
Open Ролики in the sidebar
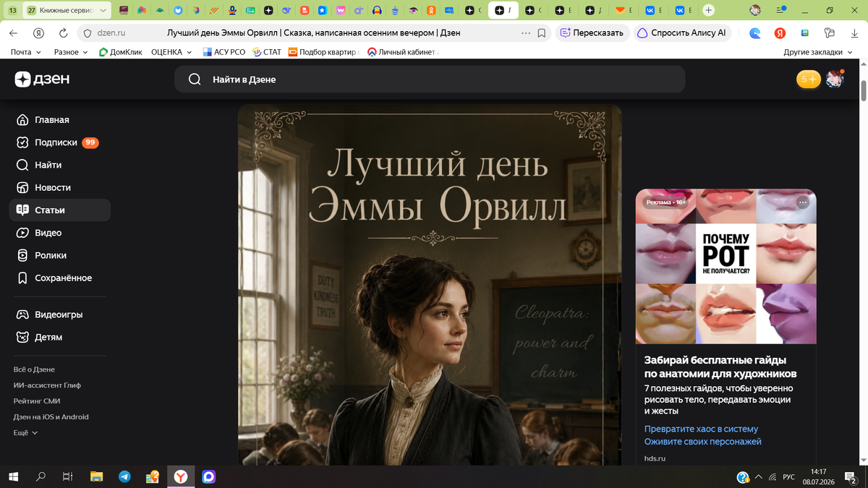pyautogui.click(x=42, y=255)
